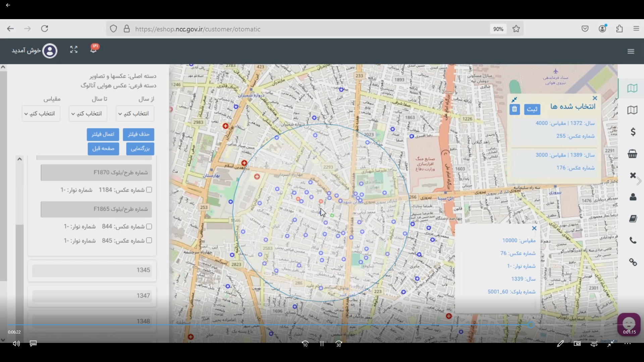Check photo number 845 checkbox
Screen dimensions: 644x362
[149, 240]
